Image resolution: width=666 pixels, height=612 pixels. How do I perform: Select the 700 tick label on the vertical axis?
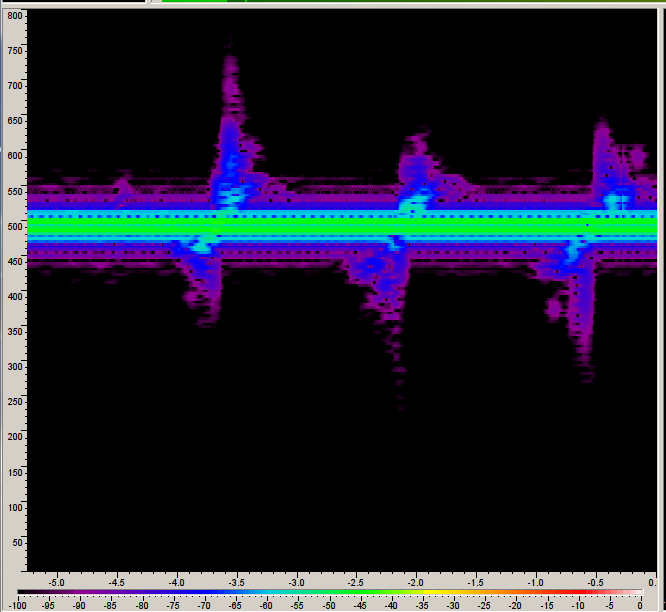[15, 86]
